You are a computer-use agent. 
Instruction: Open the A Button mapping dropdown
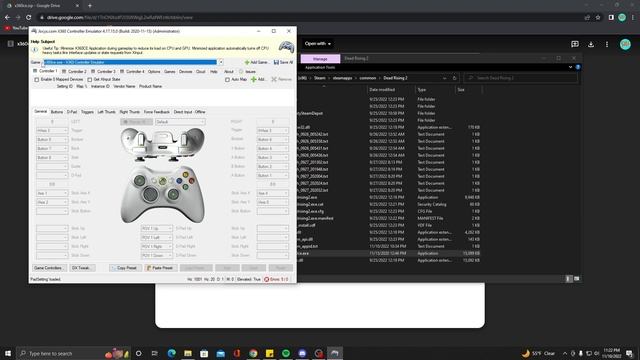tap(272, 176)
